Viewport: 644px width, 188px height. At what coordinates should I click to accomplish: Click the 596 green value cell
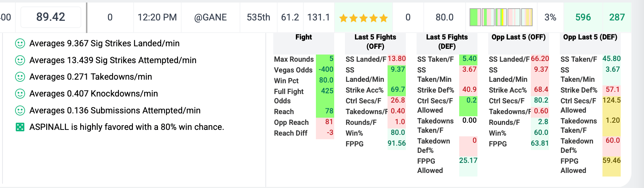point(583,17)
